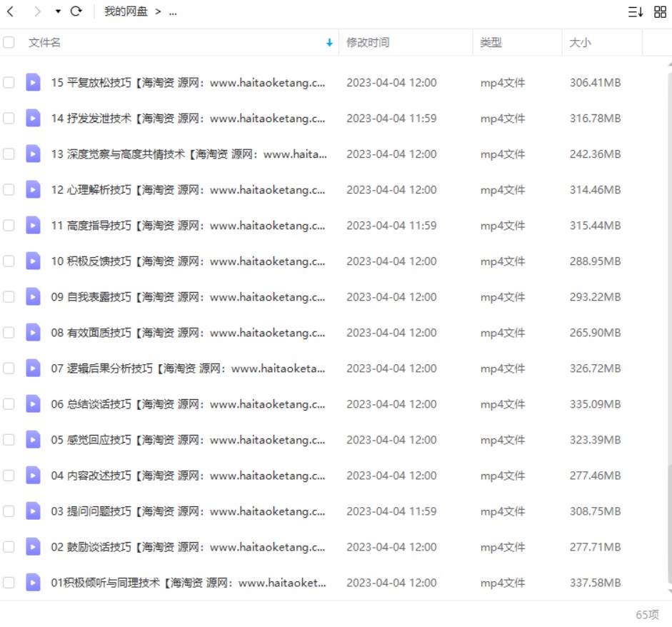
Task: Sort by 类型 column
Action: (x=491, y=42)
